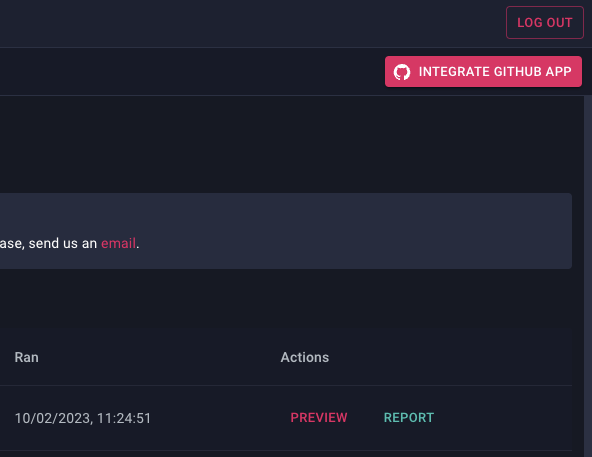
Task: Select the Actions column header
Action: tap(305, 357)
